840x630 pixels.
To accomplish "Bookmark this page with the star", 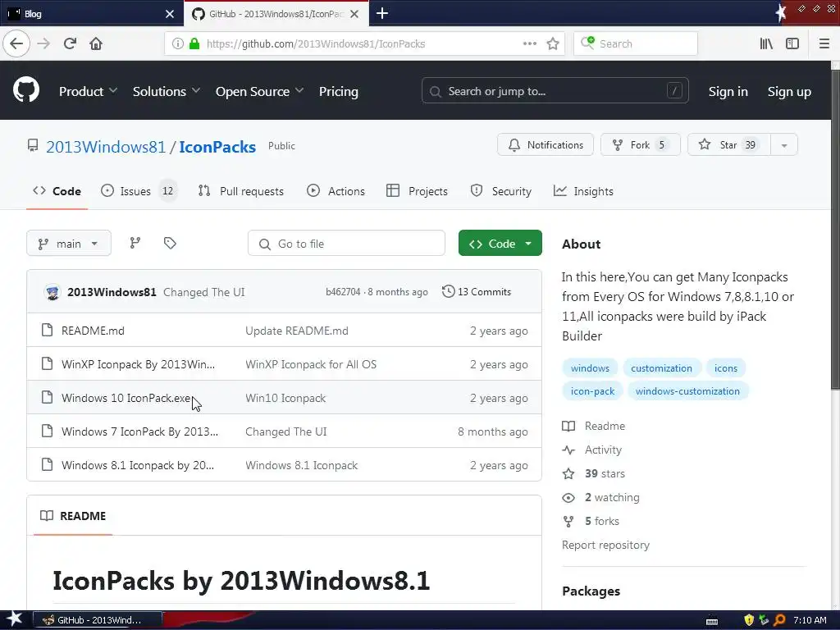I will click(553, 44).
